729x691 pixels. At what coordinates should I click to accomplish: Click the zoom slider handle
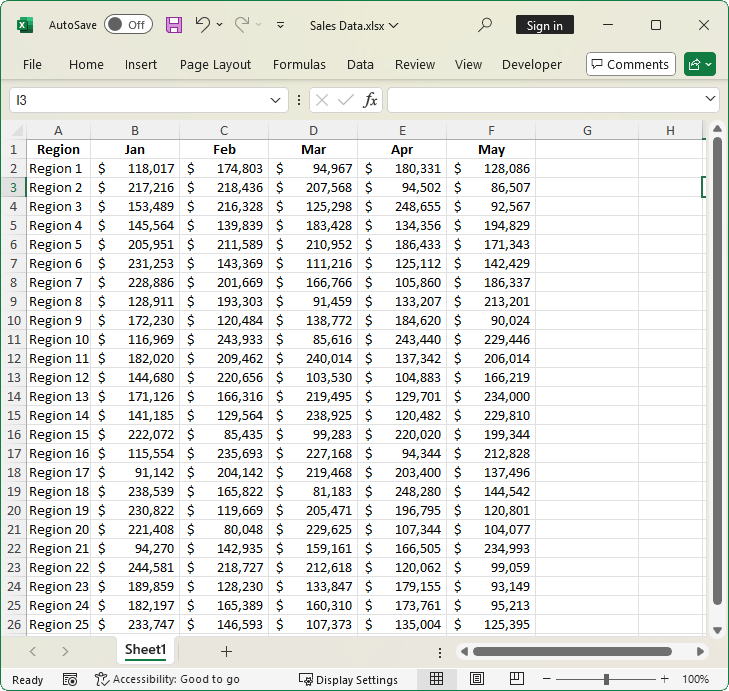pyautogui.click(x=606, y=679)
